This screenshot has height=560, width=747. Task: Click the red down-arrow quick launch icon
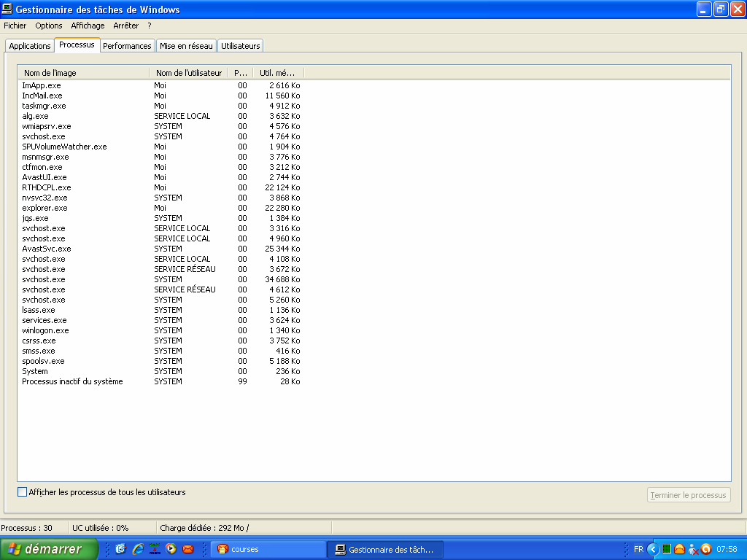tap(155, 549)
